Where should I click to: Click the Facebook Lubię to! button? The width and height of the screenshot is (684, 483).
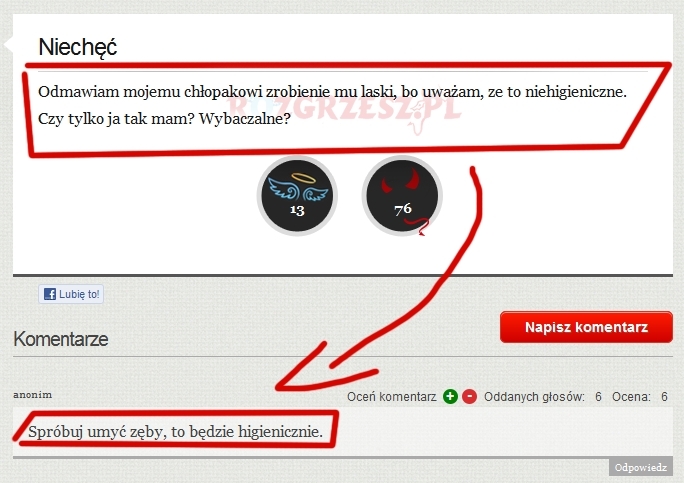point(71,294)
